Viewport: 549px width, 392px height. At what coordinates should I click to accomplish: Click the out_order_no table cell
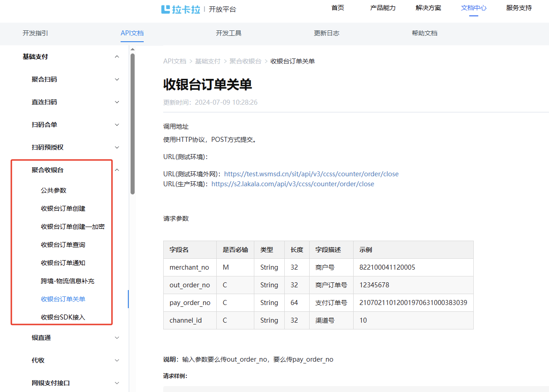click(189, 285)
